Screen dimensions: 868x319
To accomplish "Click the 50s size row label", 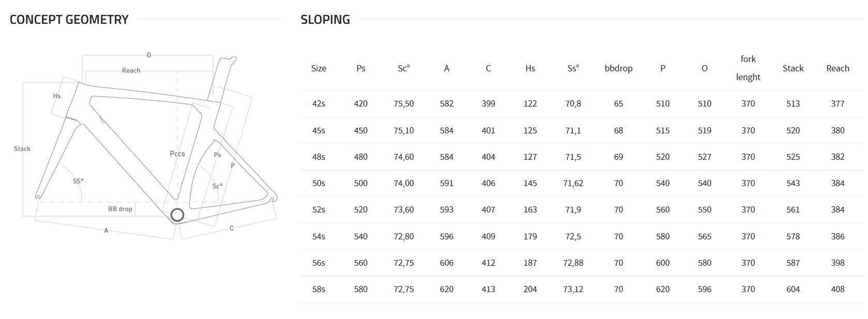I will (x=319, y=184).
